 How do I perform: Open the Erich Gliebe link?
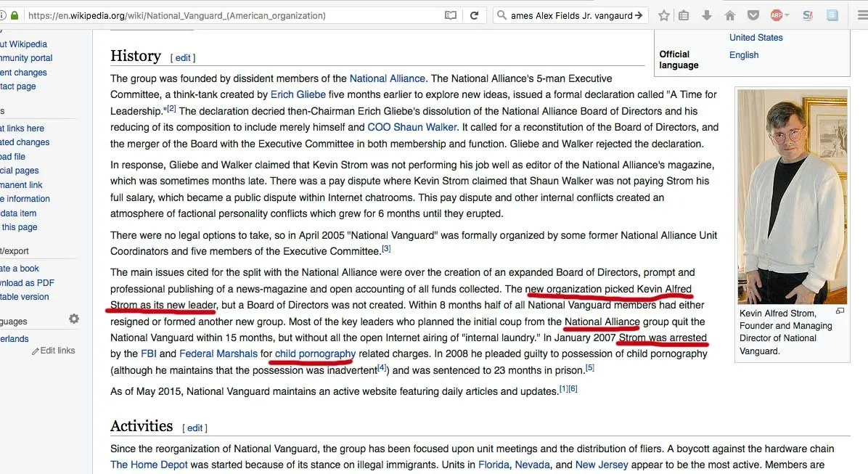point(298,94)
